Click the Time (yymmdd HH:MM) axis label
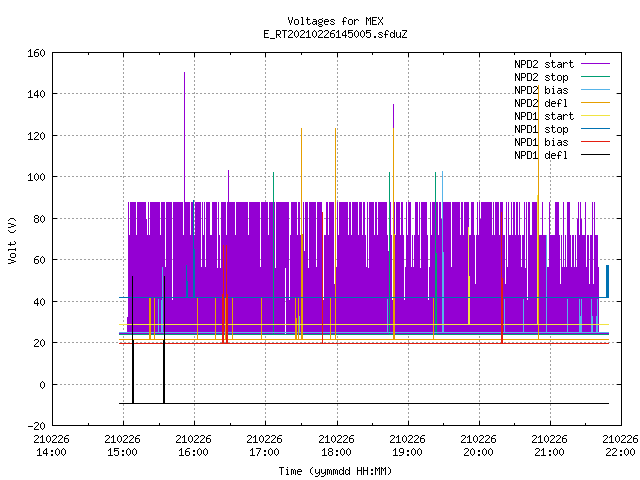The width and height of the screenshot is (640, 480). coord(335,471)
